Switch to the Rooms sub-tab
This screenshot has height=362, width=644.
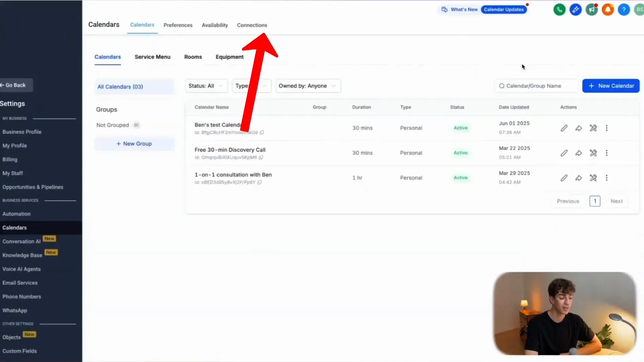[x=193, y=57]
